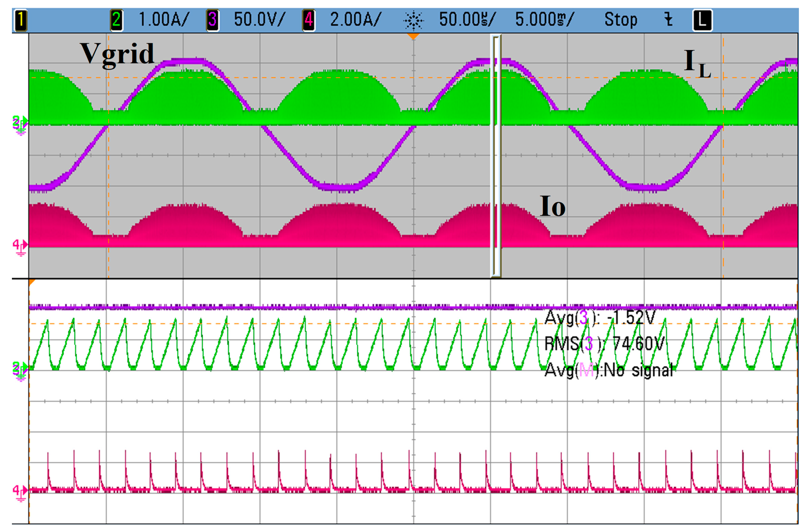
Task: Select the pink channel 4 badge
Action: coord(308,20)
